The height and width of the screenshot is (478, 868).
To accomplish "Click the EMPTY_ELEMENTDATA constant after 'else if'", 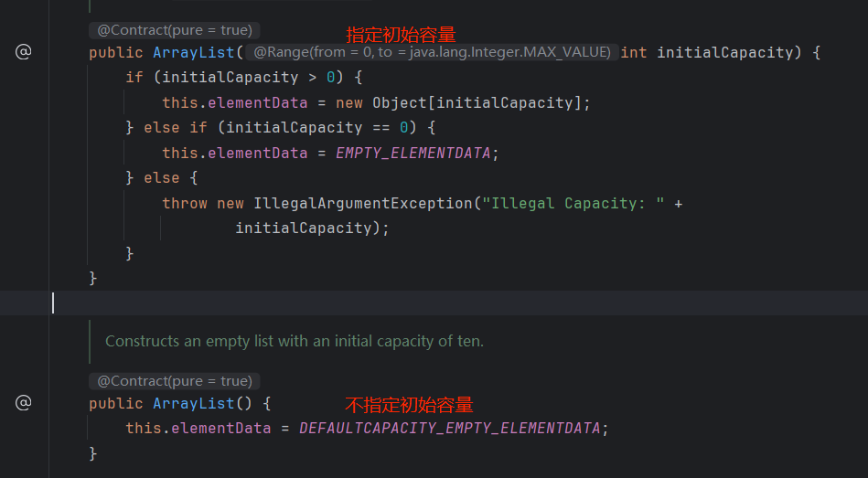I will 413,154.
